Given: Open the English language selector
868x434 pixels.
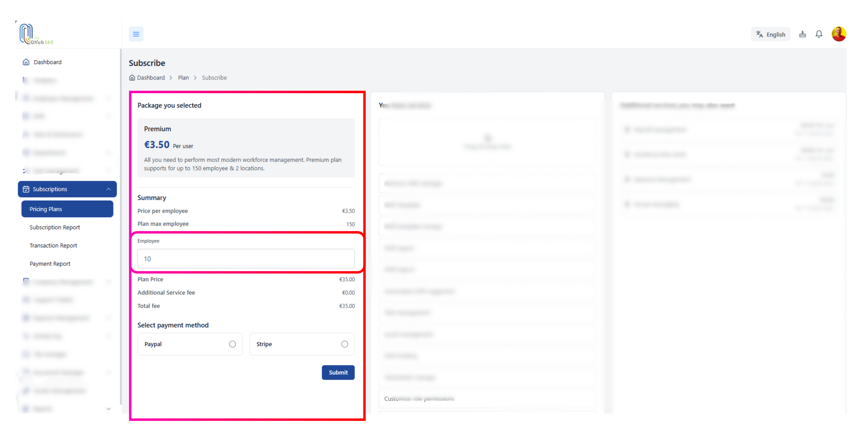Looking at the screenshot, I should coord(770,34).
